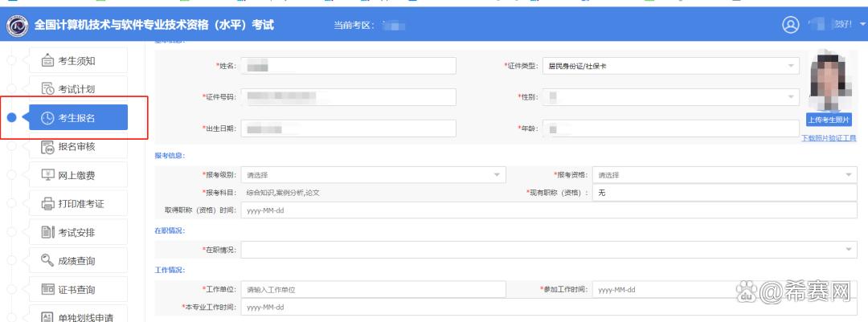Image resolution: width=868 pixels, height=322 pixels.
Task: Click the user avatar icon in header
Action: click(790, 25)
